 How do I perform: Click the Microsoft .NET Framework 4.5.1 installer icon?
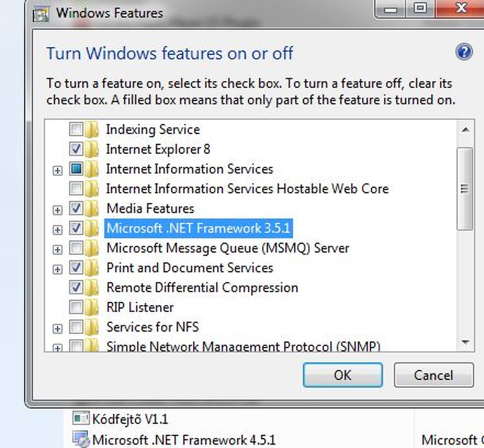click(x=81, y=439)
